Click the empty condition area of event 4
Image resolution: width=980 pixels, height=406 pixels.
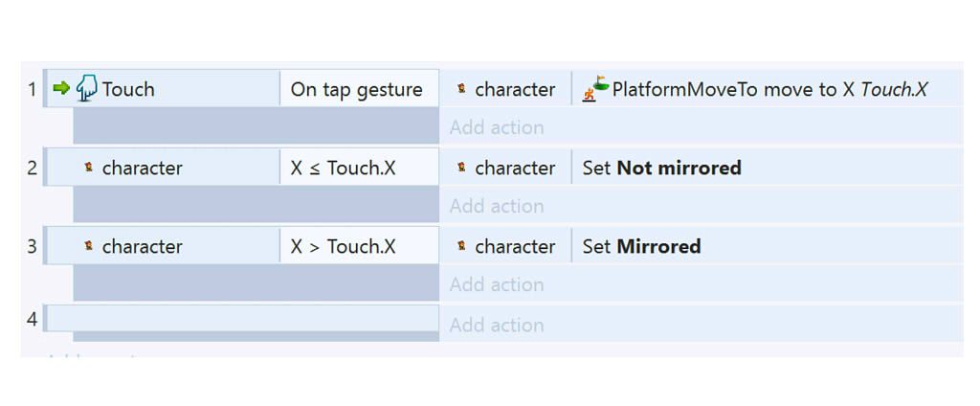[x=241, y=318]
